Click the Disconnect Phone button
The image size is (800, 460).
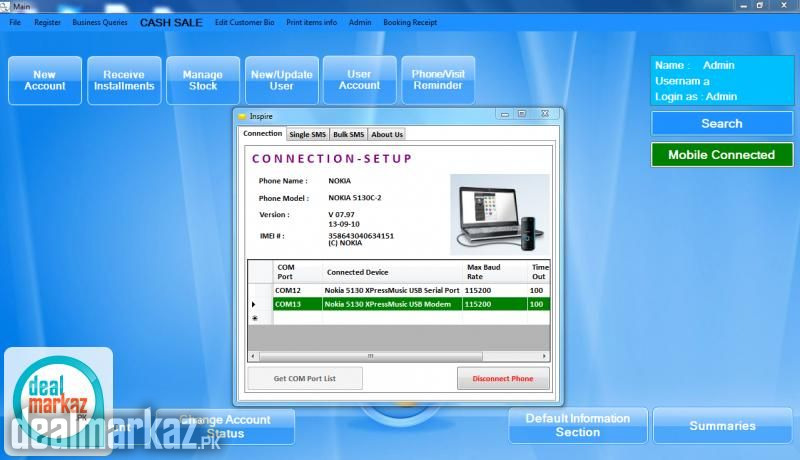(503, 378)
